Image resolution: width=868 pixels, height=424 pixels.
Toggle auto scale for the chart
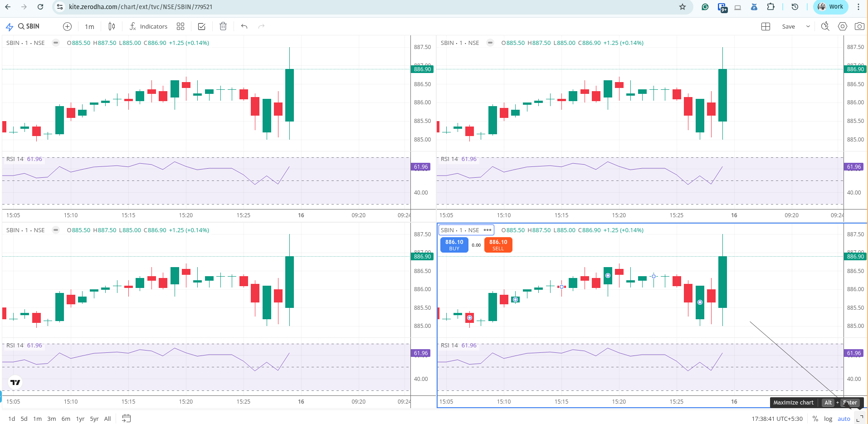(844, 419)
